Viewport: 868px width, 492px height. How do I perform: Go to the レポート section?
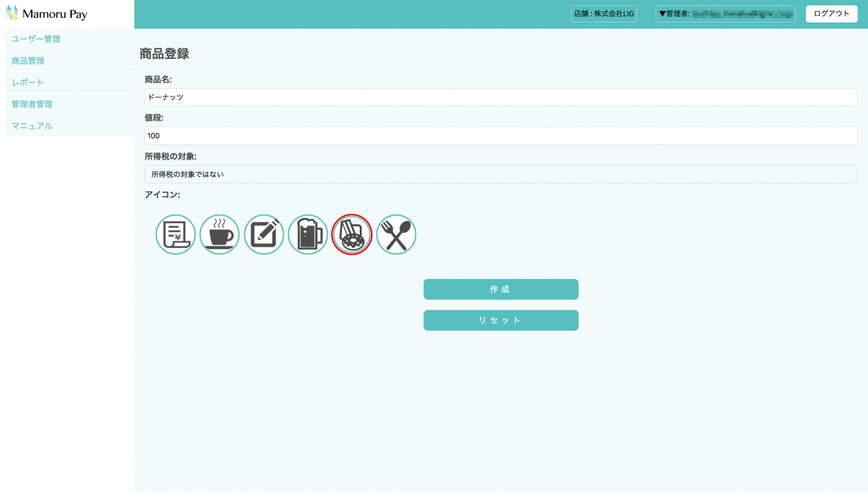[x=70, y=83]
